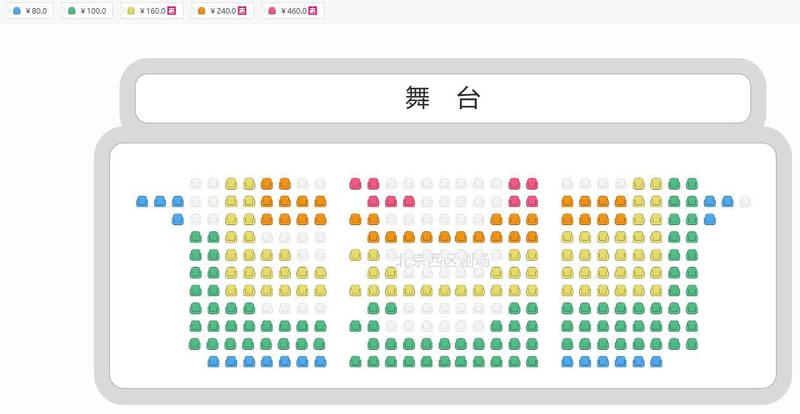
Task: Filter seats by the ¥80.0 price tier
Action: [x=31, y=11]
